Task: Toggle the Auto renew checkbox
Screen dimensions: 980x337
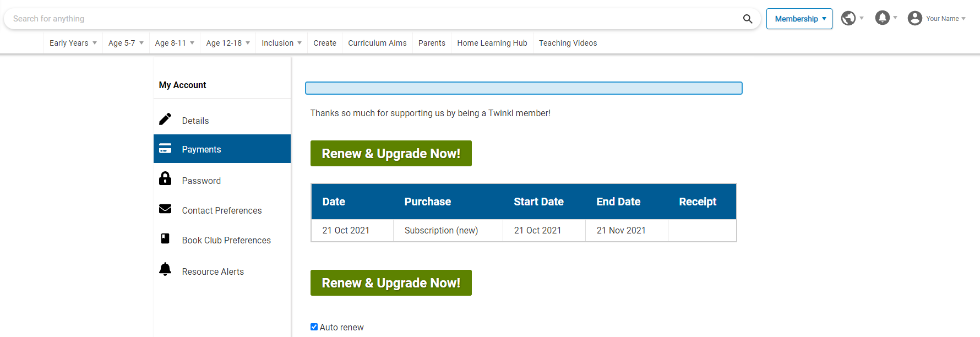Action: tap(314, 327)
